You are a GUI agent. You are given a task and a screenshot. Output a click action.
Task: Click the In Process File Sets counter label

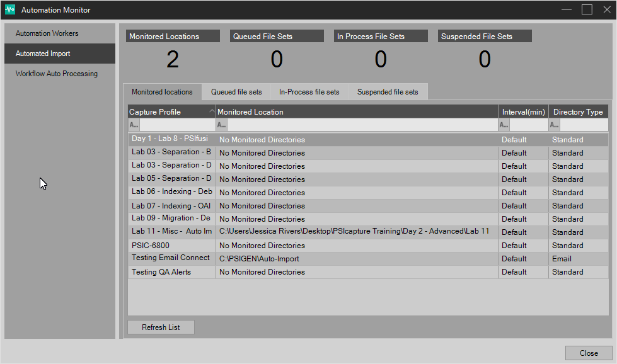tap(381, 36)
